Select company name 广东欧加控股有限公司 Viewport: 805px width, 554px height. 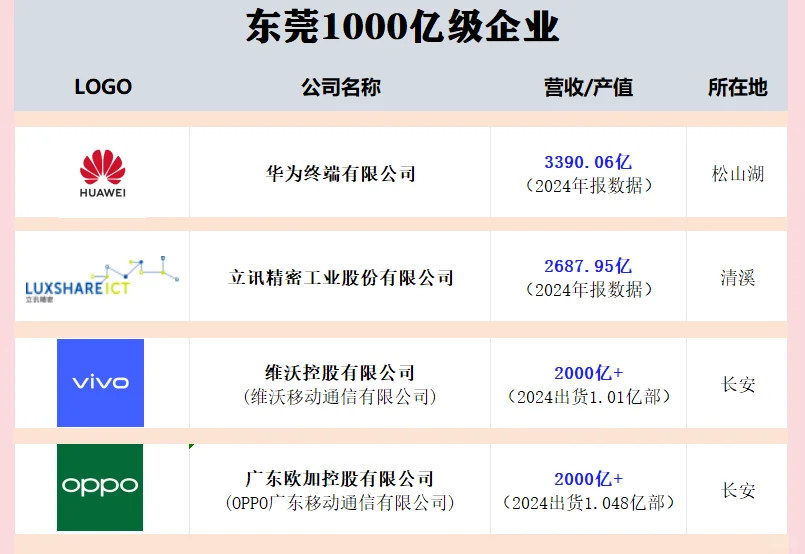340,479
